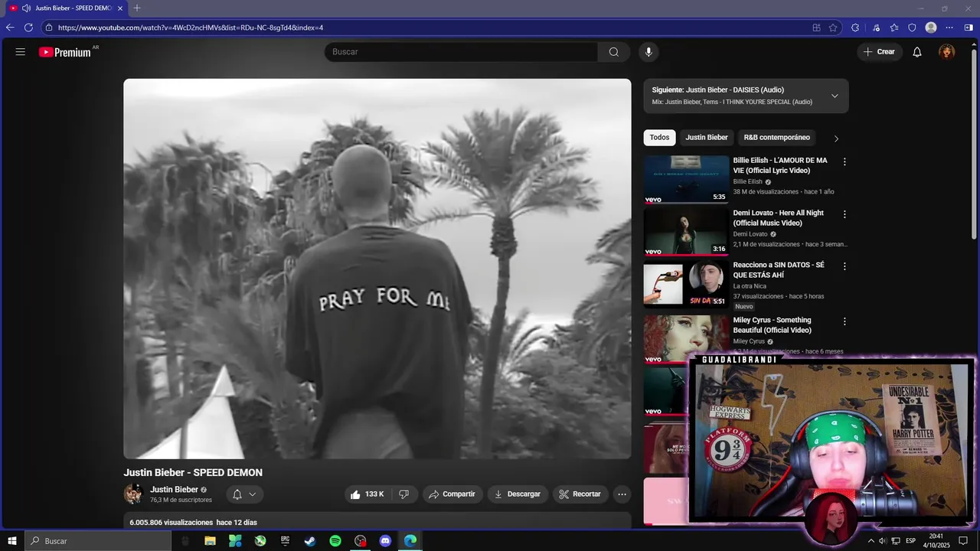Open Spotify from the taskbar
Viewport: 980px width, 551px height.
click(335, 541)
